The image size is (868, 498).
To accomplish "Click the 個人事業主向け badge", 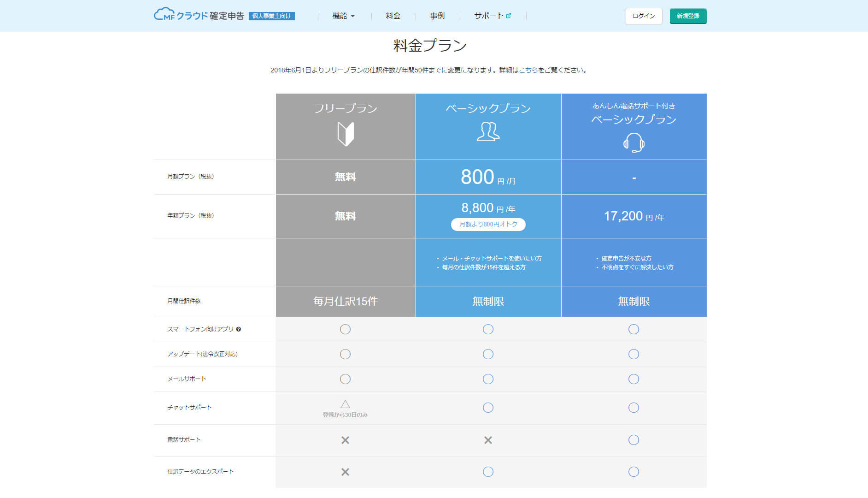I will (x=272, y=16).
